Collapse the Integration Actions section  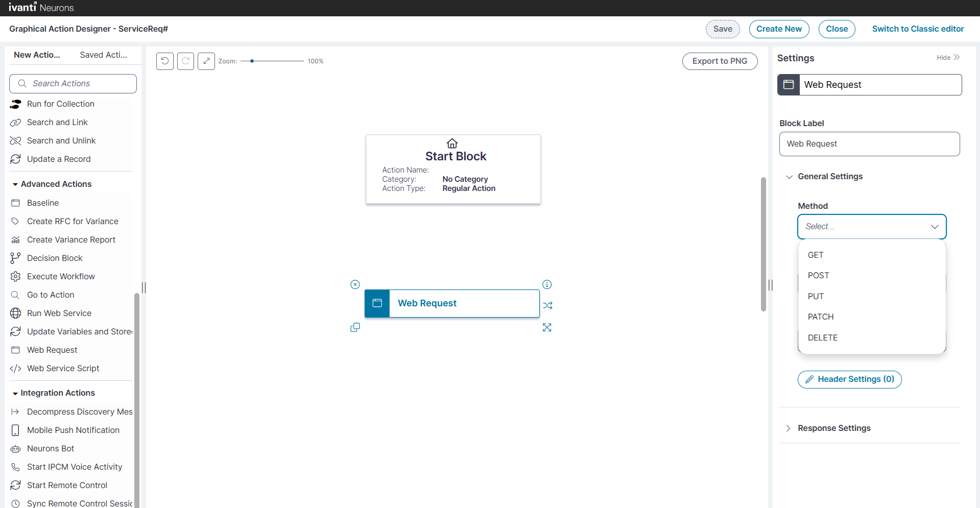tap(15, 393)
